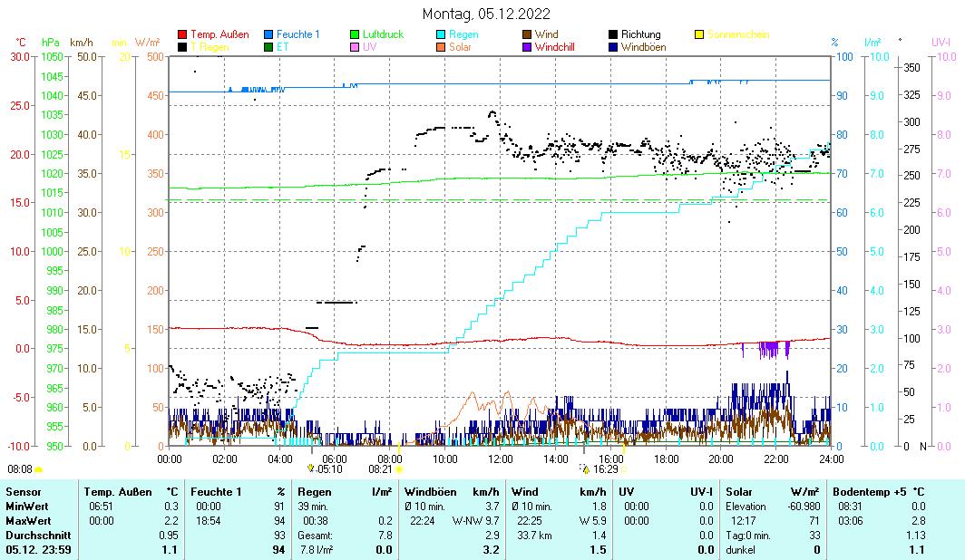
Task: Click the sunrise icon beside 08:21
Action: coord(399,469)
